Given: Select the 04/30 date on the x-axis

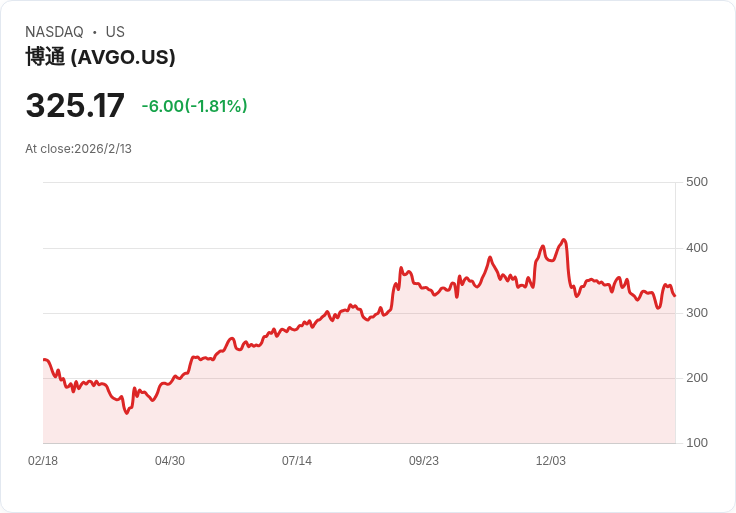Looking at the screenshot, I should 170,461.
